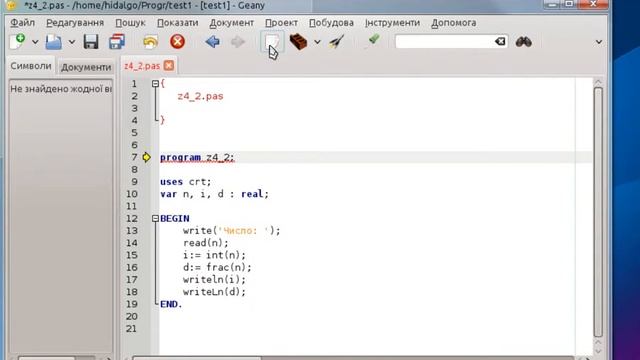Click the 'Не знайдено жодної' sidebar message
Viewport: 640px width, 360px height.
click(x=61, y=89)
